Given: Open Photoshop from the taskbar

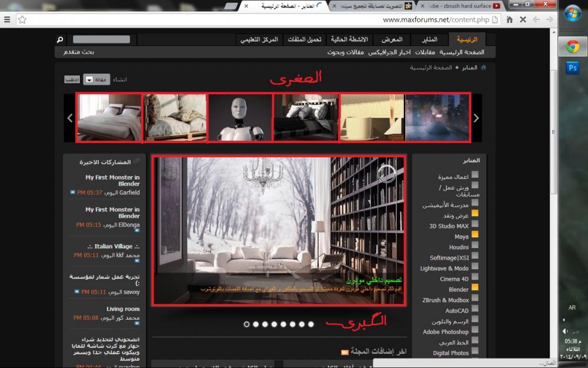Looking at the screenshot, I should pos(573,68).
